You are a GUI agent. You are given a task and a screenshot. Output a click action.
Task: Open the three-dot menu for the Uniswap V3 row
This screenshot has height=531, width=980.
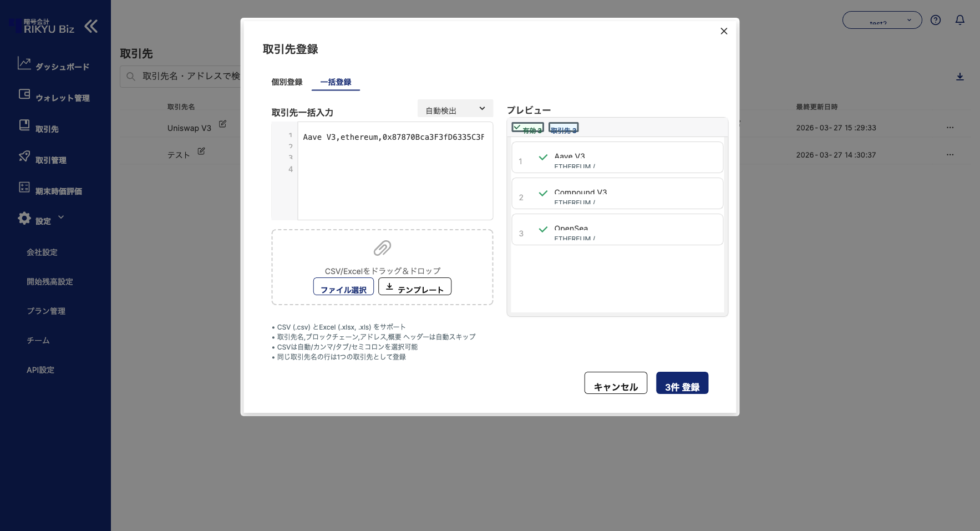pyautogui.click(x=949, y=128)
